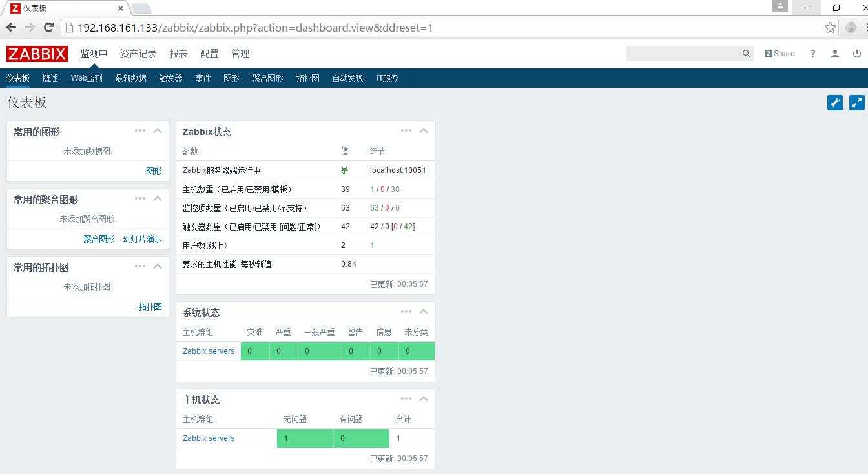The image size is (868, 474).
Task: Collapse the 常用的图形 widget
Action: (158, 130)
